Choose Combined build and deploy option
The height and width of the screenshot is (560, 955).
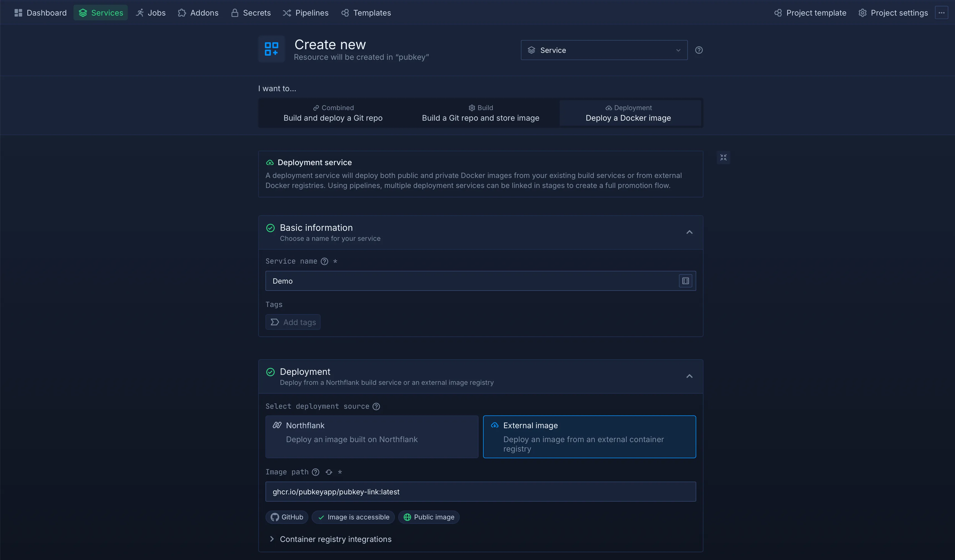[333, 113]
